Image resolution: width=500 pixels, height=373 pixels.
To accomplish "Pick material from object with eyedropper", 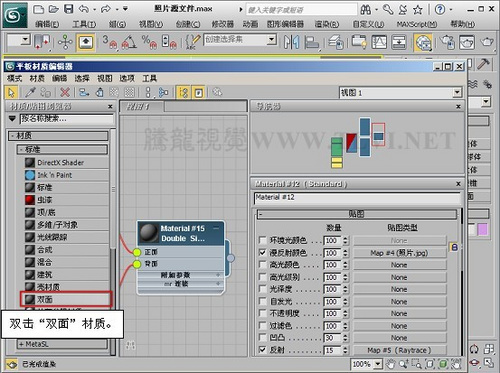I will tap(30, 92).
